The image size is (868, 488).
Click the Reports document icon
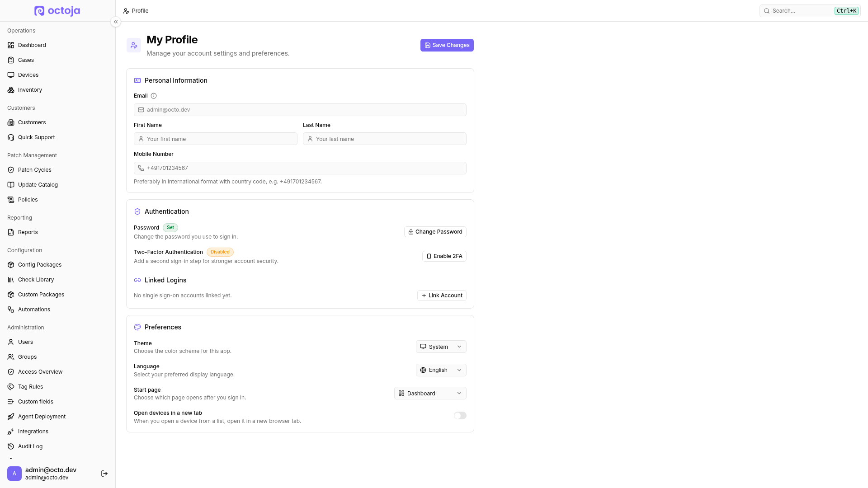coord(11,232)
